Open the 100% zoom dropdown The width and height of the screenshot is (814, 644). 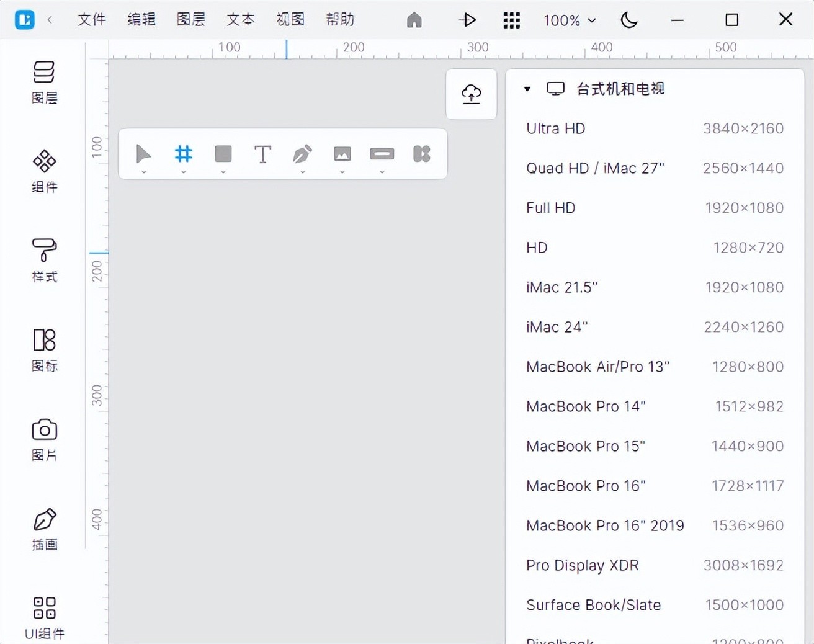tap(570, 20)
